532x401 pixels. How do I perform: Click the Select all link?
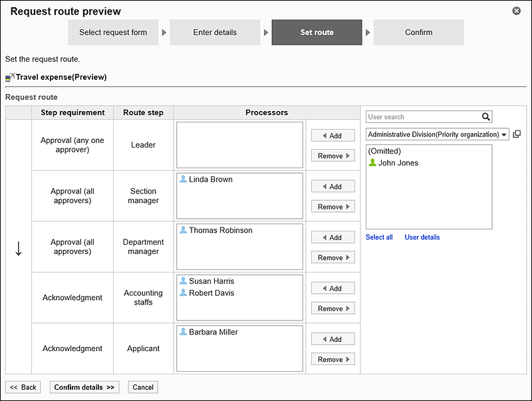pyautogui.click(x=379, y=237)
